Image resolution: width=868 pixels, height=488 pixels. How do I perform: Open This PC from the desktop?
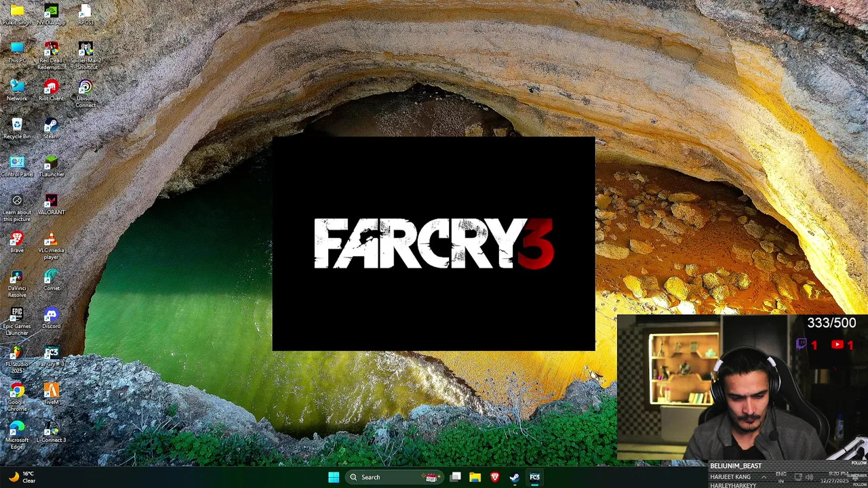click(x=17, y=53)
